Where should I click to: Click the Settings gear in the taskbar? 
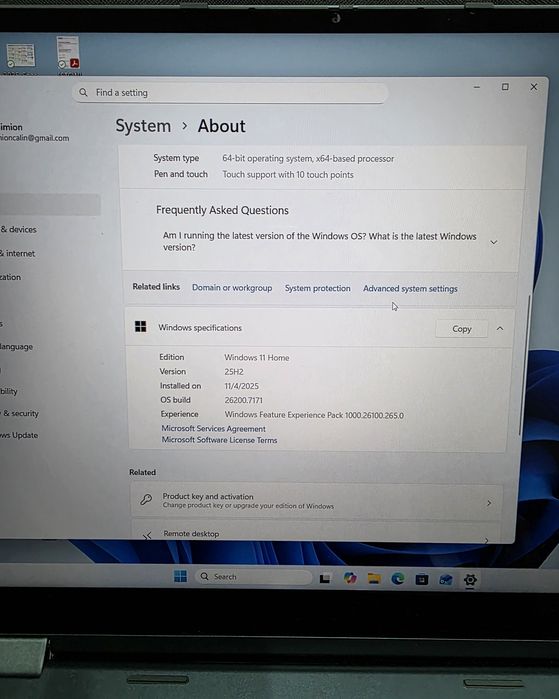[x=470, y=580]
